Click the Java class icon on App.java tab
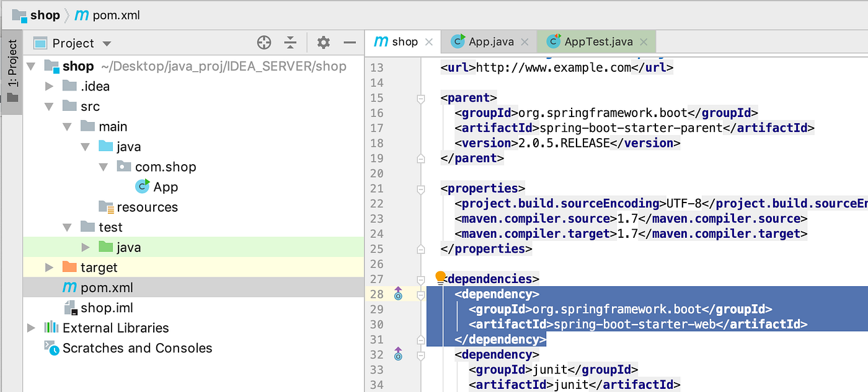868x392 pixels. coord(458,41)
